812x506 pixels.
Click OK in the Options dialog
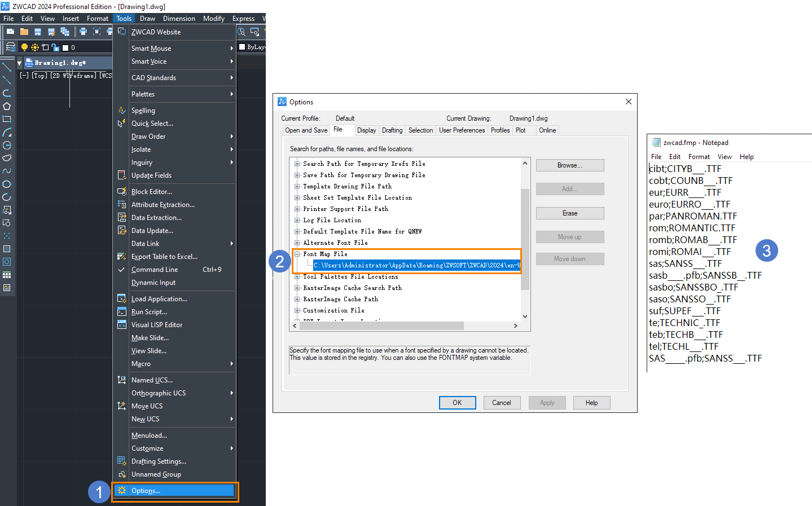click(457, 403)
